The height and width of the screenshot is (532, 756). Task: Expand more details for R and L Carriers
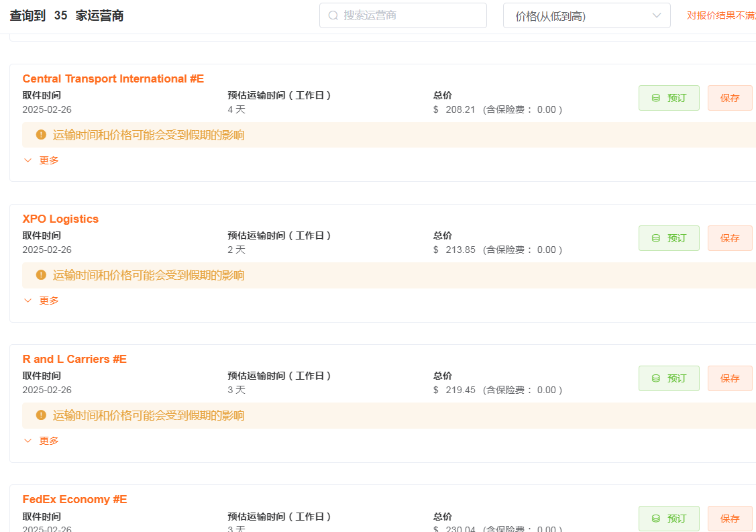tap(42, 441)
